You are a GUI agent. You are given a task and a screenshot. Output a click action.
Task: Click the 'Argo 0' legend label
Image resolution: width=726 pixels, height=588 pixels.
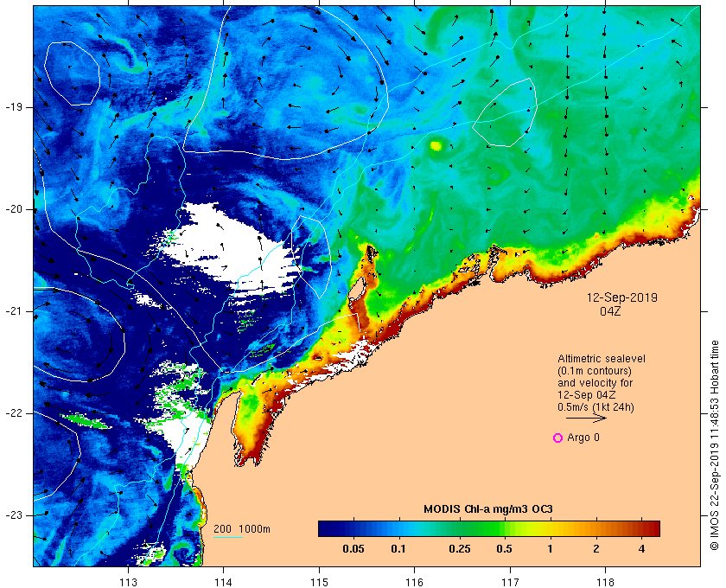583,438
